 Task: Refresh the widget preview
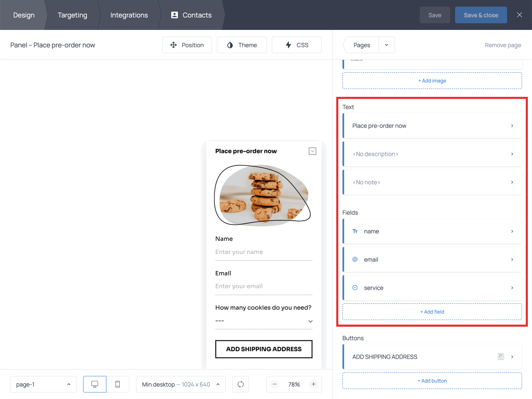coord(241,384)
